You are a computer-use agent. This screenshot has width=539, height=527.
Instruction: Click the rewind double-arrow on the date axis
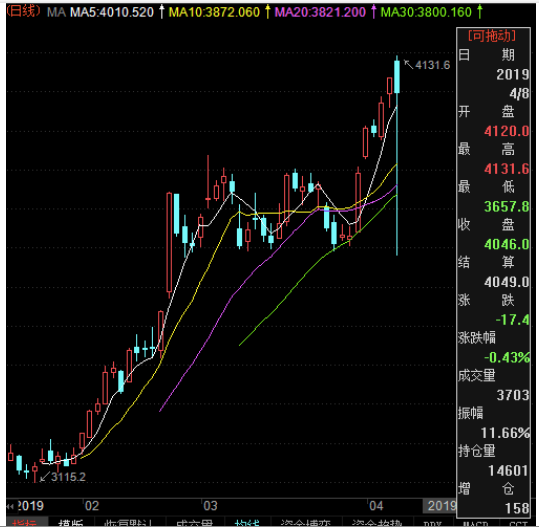10,506
